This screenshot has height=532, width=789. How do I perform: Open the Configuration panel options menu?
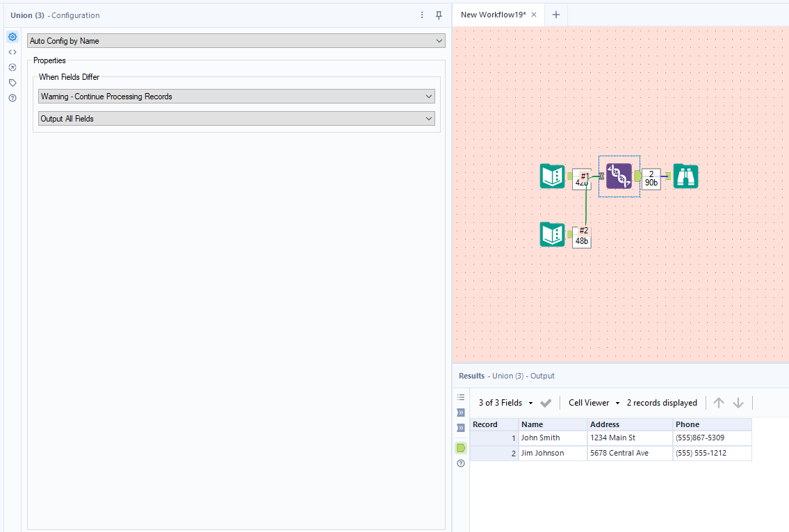point(422,15)
